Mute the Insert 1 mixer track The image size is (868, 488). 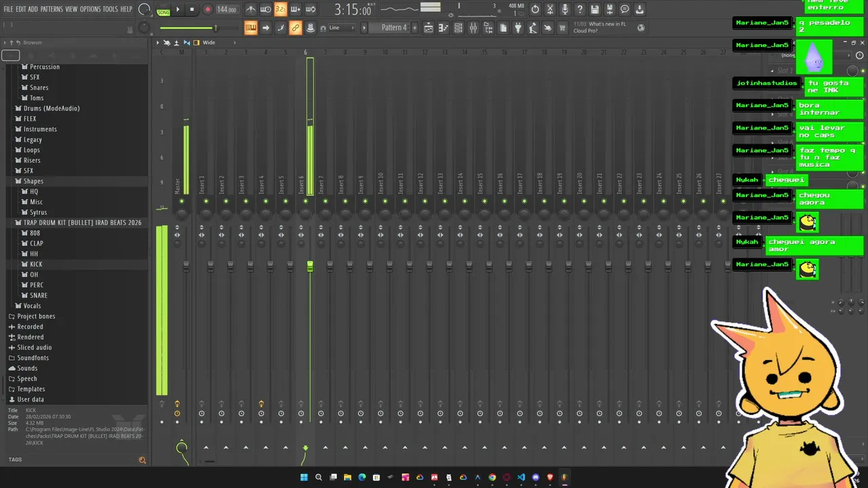tap(206, 201)
